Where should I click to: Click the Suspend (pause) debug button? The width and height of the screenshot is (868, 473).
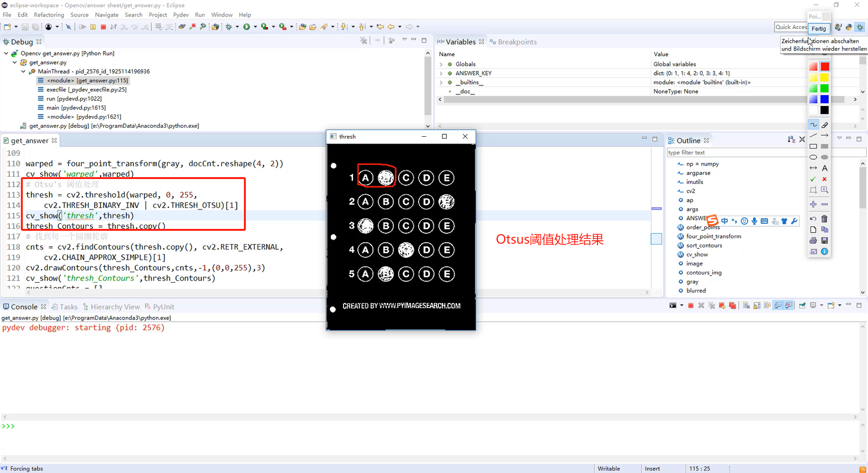pyautogui.click(x=93, y=27)
